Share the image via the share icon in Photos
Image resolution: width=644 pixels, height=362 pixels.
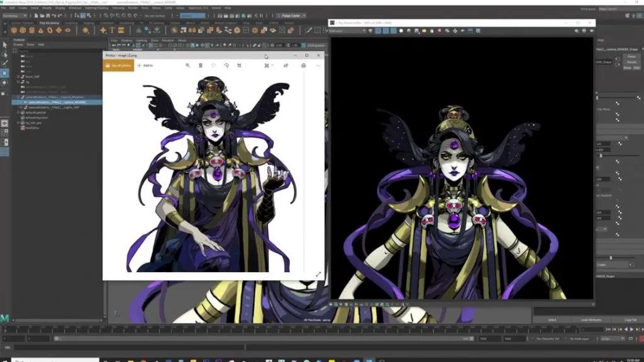(x=285, y=65)
